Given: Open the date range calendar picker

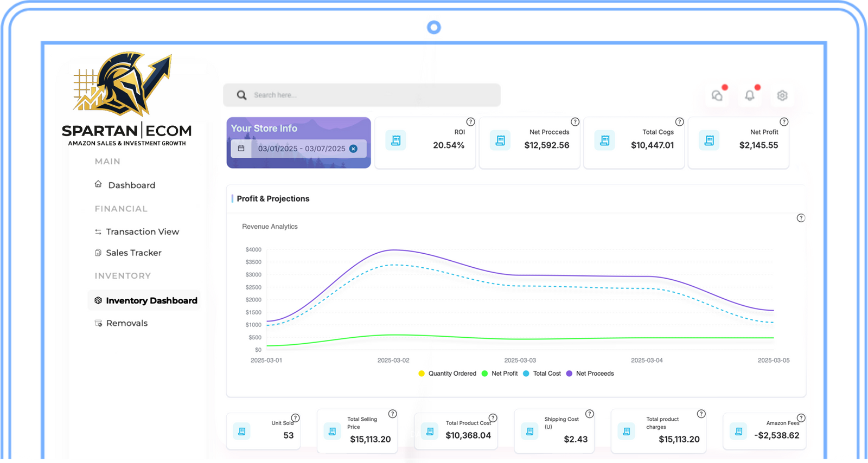Looking at the screenshot, I should (241, 149).
